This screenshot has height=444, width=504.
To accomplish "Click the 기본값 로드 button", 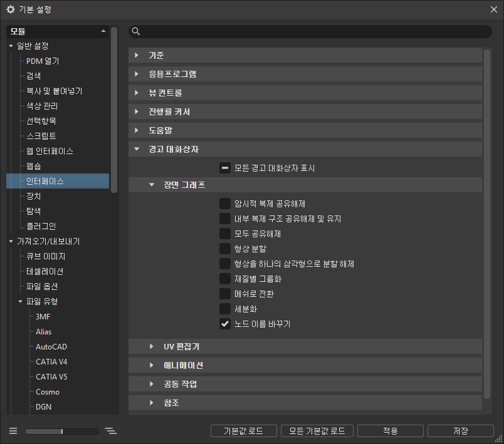I will point(244,431).
